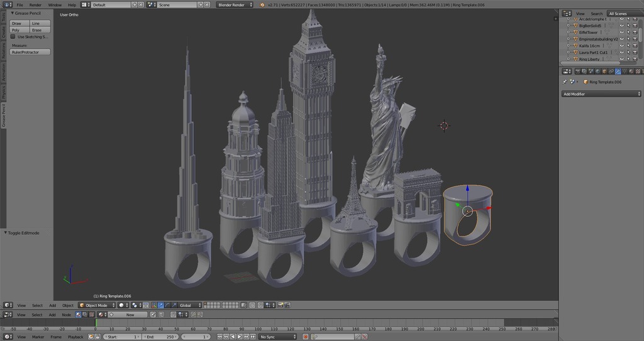Viewport: 644px width, 341px height.
Task: Open the Object Data triangle tab icon
Action: [625, 72]
